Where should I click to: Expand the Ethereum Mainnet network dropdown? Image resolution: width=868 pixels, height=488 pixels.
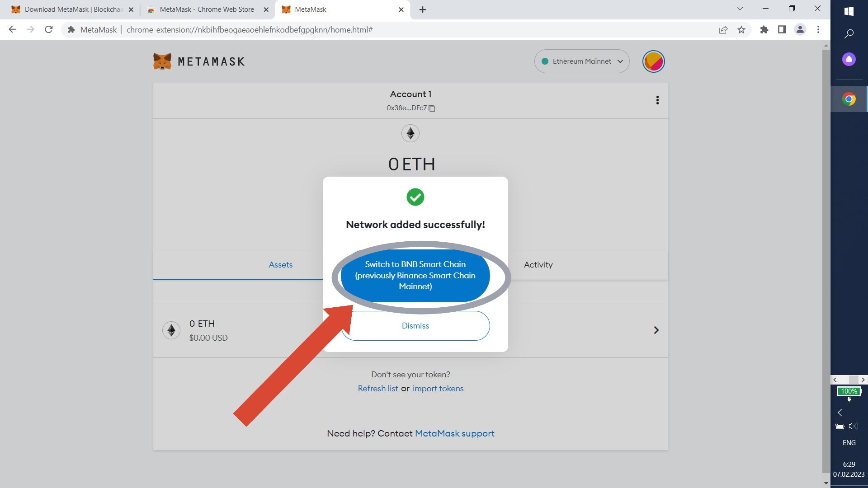coord(582,61)
